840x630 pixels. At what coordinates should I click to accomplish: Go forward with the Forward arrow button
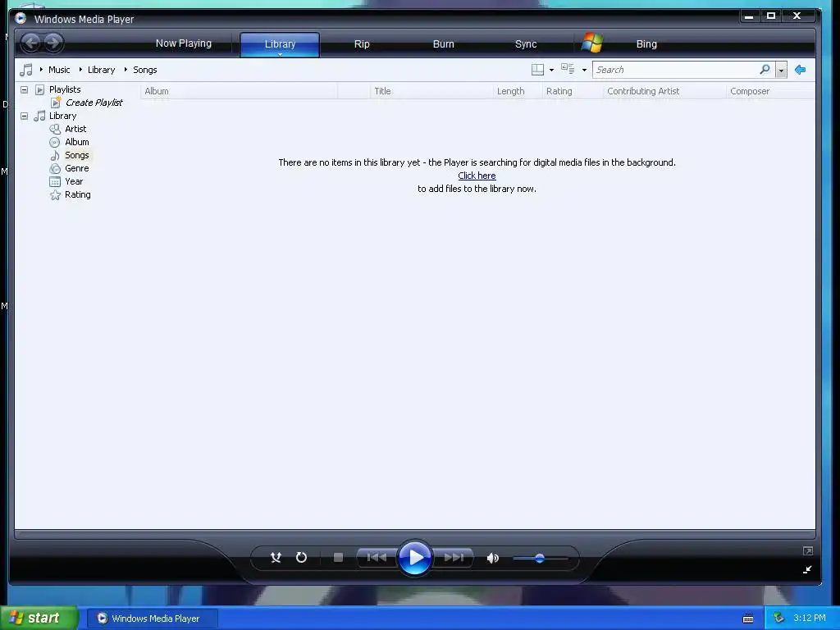pyautogui.click(x=53, y=43)
